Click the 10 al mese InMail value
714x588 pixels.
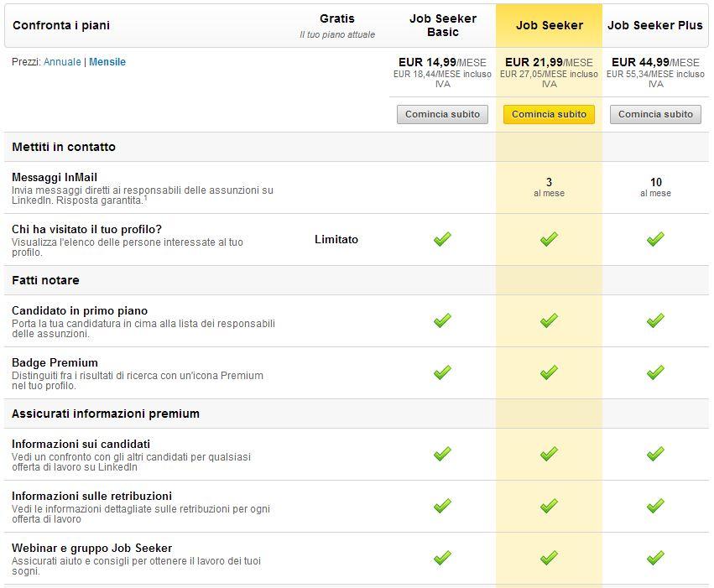pos(655,187)
